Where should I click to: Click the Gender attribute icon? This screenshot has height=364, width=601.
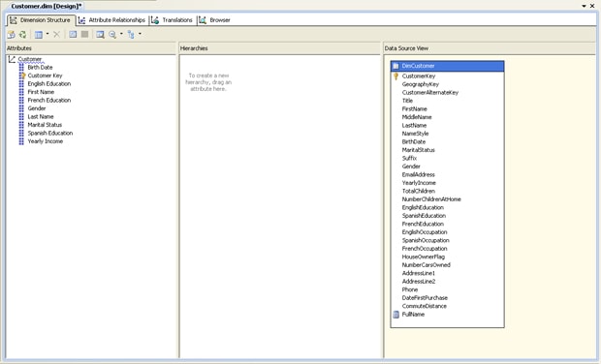point(21,108)
